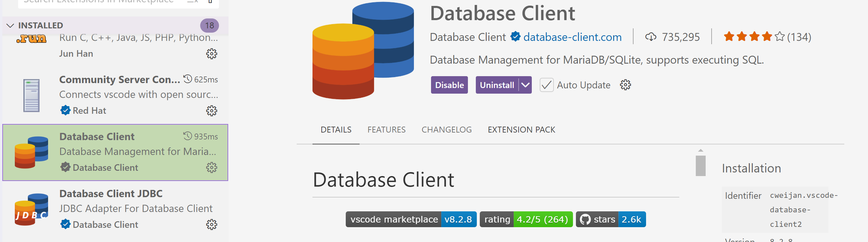Select the Database Client JDBC extension
This screenshot has width=868, height=242.
coord(115,210)
